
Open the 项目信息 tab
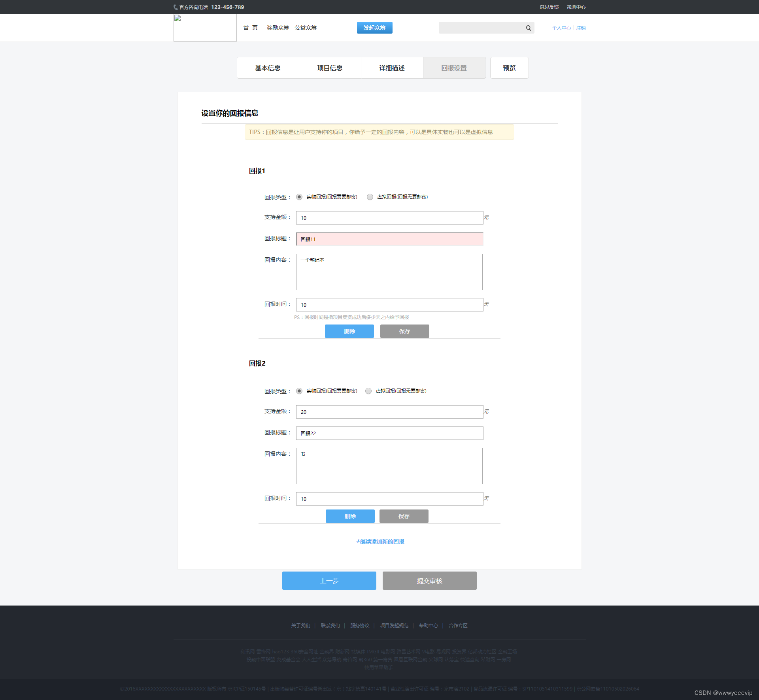pyautogui.click(x=330, y=68)
